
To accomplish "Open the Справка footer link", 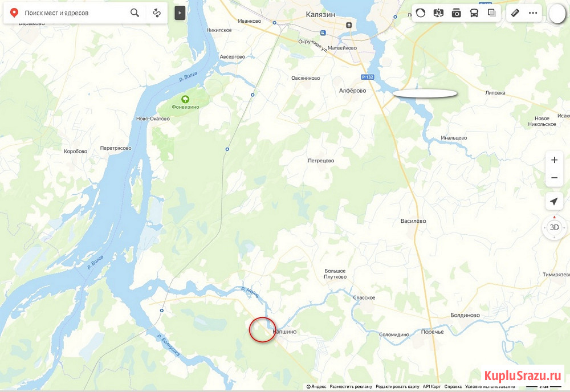I will click(x=453, y=386).
